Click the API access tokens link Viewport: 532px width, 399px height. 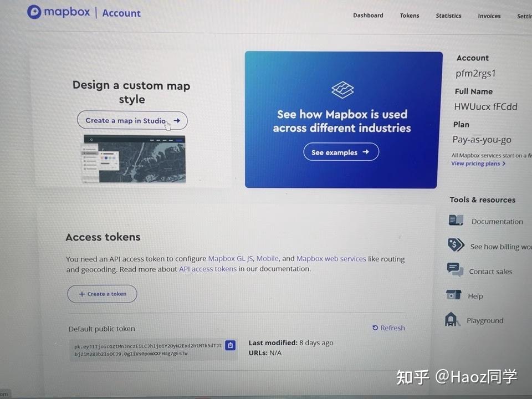click(208, 269)
